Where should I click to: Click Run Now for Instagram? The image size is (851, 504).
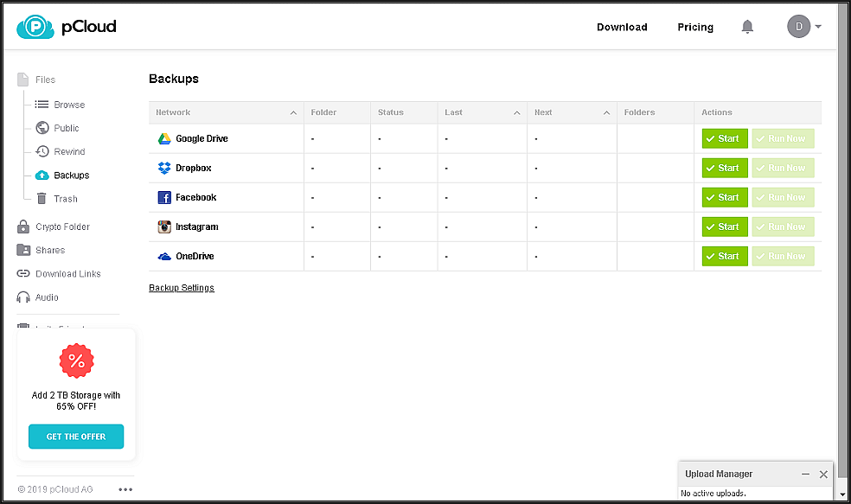tap(783, 226)
